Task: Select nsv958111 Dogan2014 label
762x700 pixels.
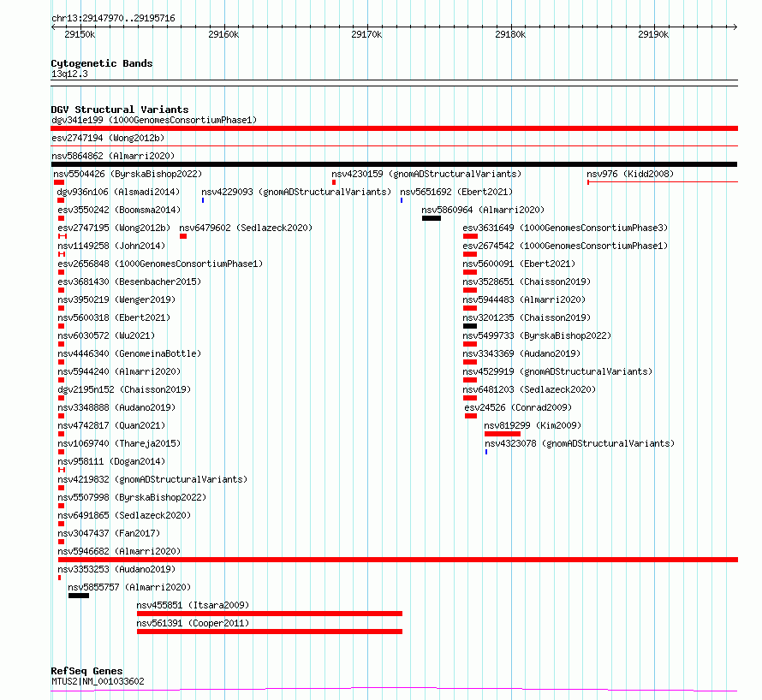Action: 111,461
